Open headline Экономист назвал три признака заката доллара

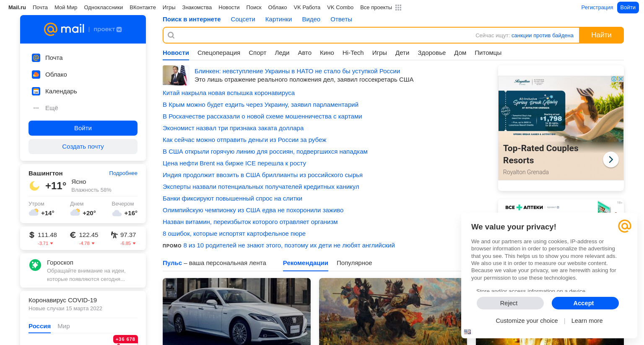click(x=233, y=128)
